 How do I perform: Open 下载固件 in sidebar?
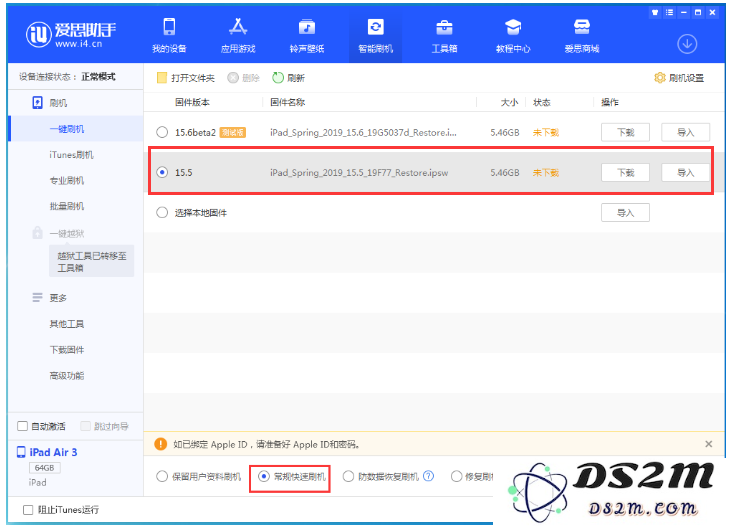67,350
